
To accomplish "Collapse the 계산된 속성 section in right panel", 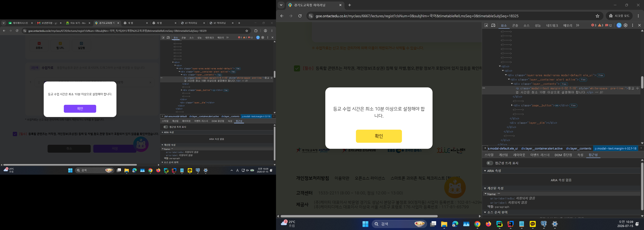I will click(x=485, y=188).
